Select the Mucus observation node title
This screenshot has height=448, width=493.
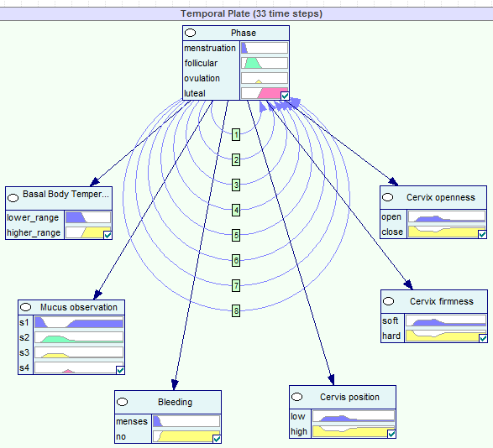pos(79,307)
